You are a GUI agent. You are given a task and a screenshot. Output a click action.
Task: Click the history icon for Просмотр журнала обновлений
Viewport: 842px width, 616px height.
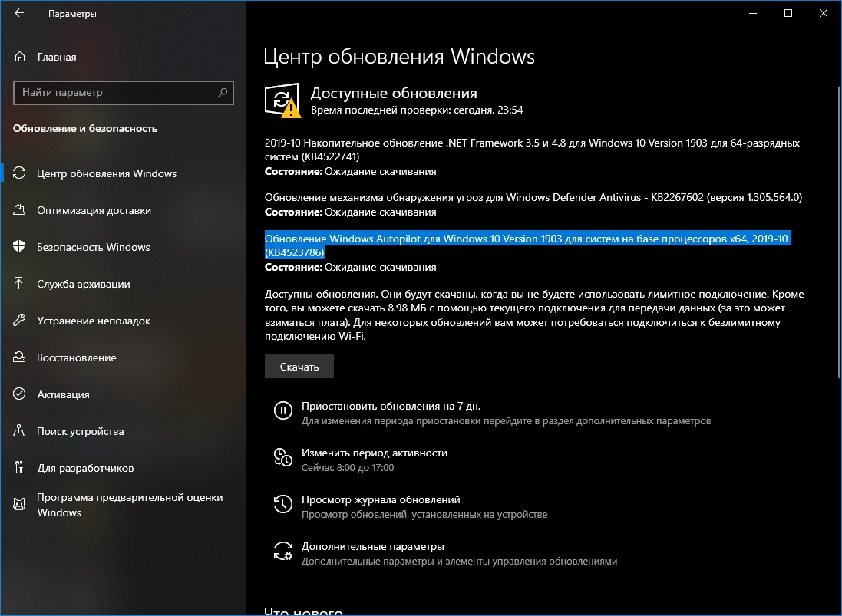[283, 505]
